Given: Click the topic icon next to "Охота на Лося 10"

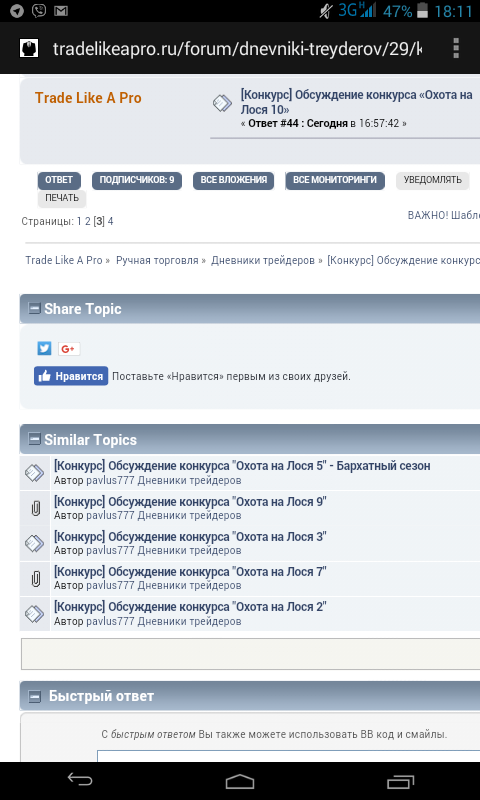Looking at the screenshot, I should click(x=223, y=104).
